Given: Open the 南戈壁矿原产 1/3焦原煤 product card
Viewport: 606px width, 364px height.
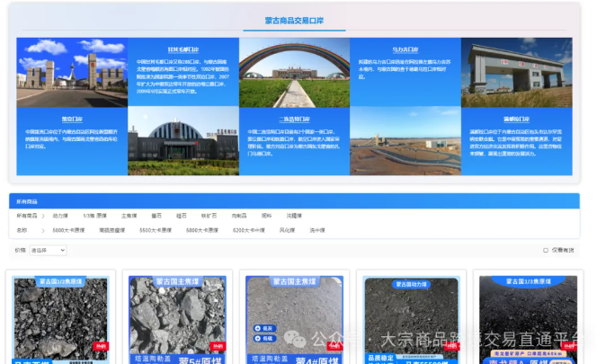Looking at the screenshot, I should point(528,319).
